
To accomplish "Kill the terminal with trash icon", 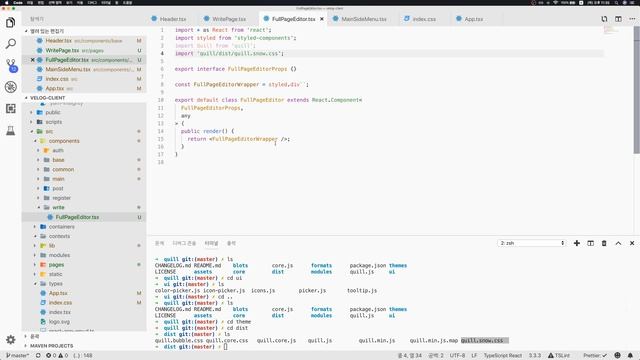I will (x=604, y=243).
